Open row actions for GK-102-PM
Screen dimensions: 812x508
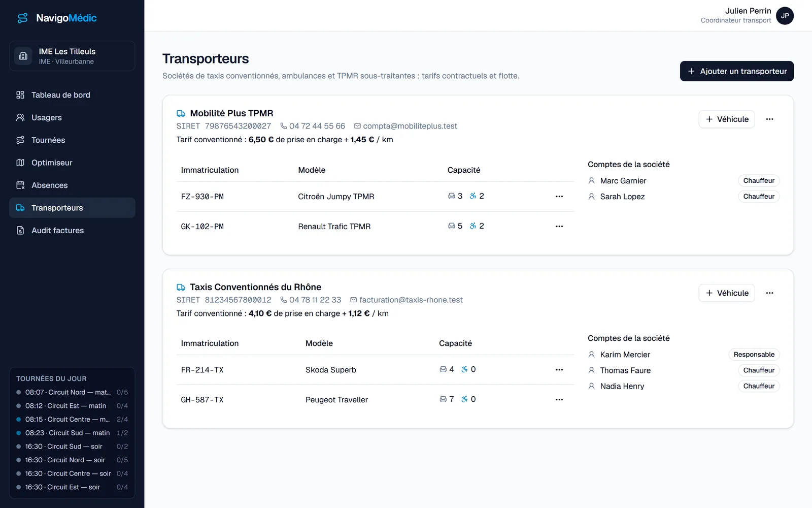(x=559, y=227)
